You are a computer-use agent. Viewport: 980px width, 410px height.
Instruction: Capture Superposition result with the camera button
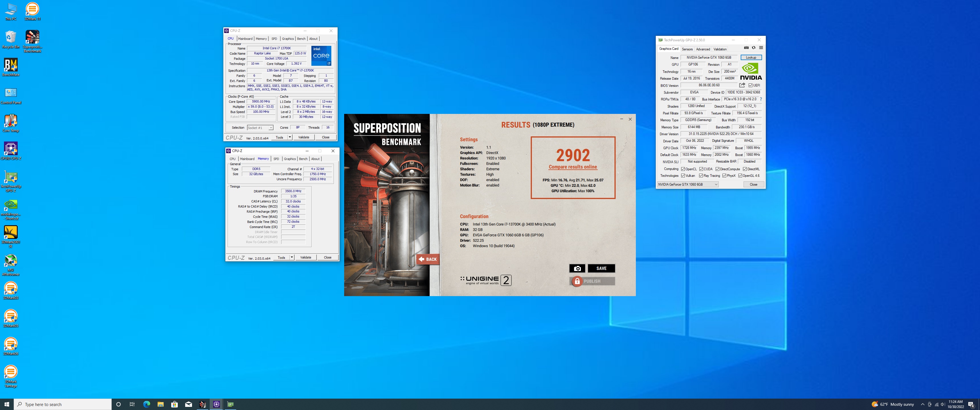pos(577,268)
